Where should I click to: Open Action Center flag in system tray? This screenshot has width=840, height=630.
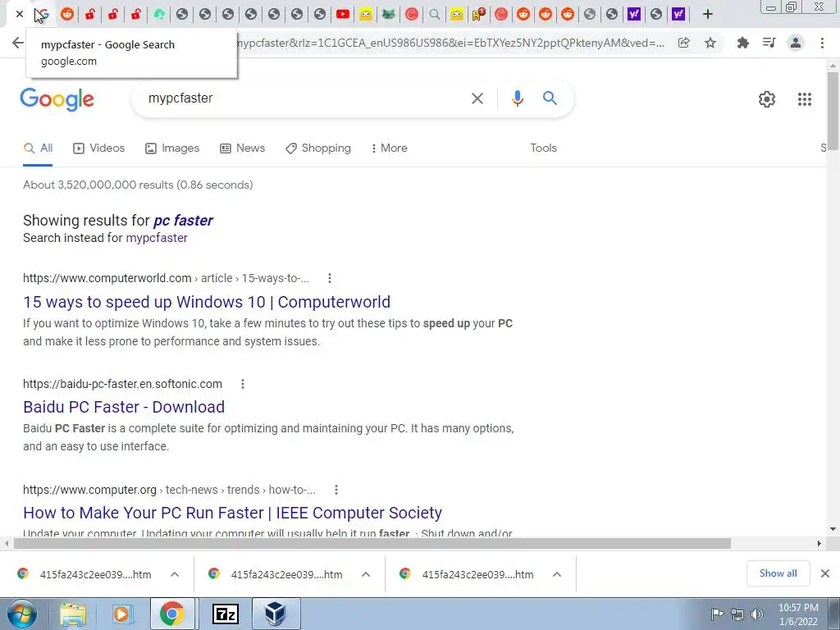[x=716, y=614]
